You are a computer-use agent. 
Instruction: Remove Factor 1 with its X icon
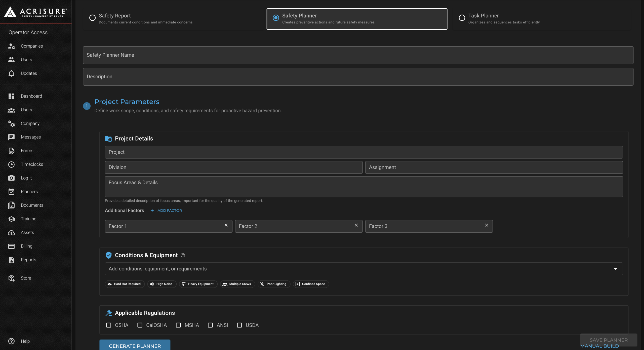pos(226,225)
